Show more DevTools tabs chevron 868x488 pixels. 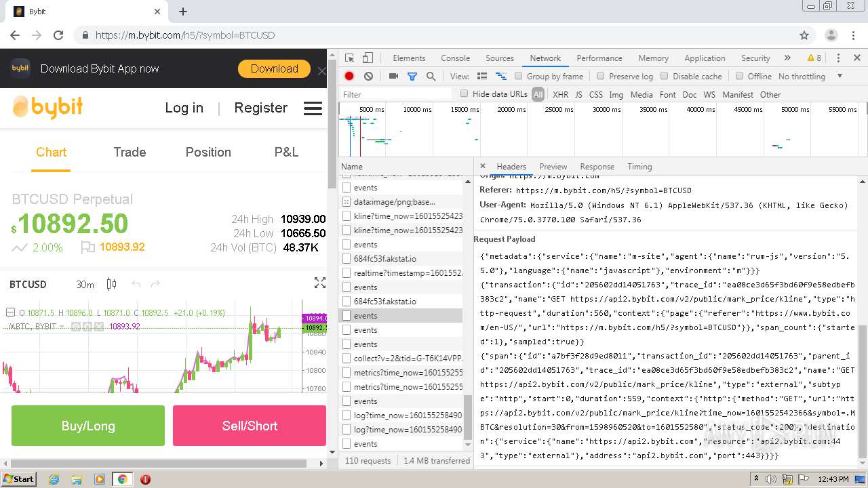point(787,58)
